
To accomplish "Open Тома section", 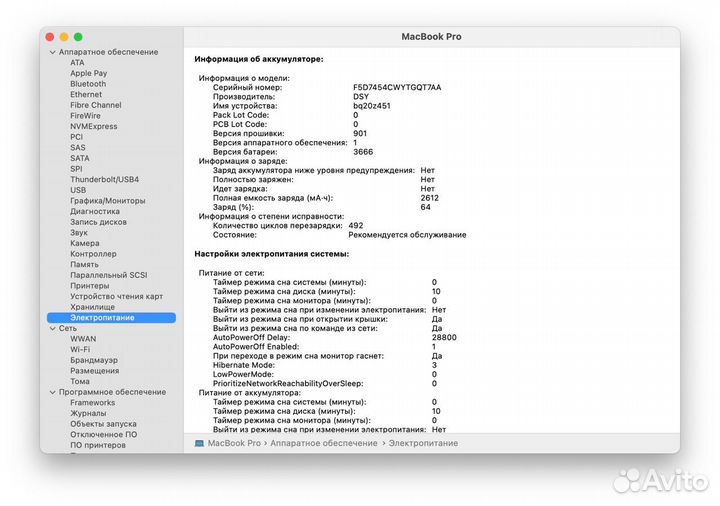I will tap(79, 381).
